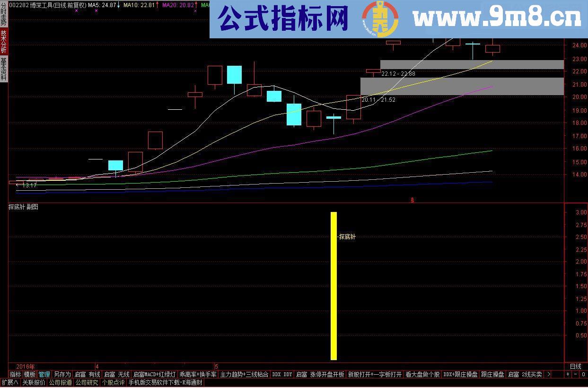Click the 乖离率+换手率 indicator shortcut
Viewport: 588px width, 388px height.
tap(199, 374)
